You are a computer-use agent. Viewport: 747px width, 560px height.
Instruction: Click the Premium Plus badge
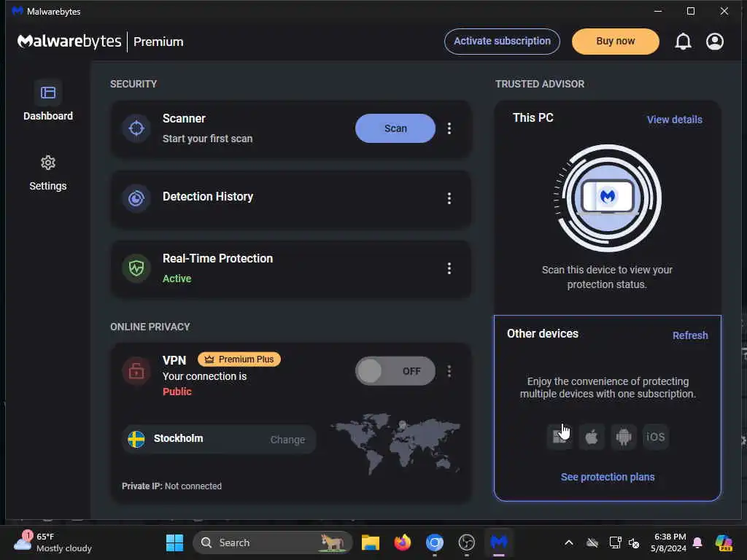(x=239, y=359)
